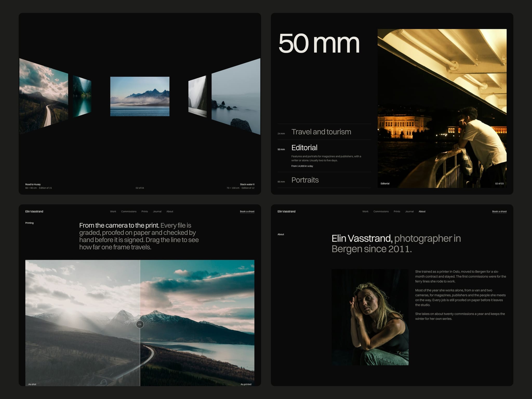Click the Slack water II caption
Screen dimensions: 532x399
coord(247,184)
